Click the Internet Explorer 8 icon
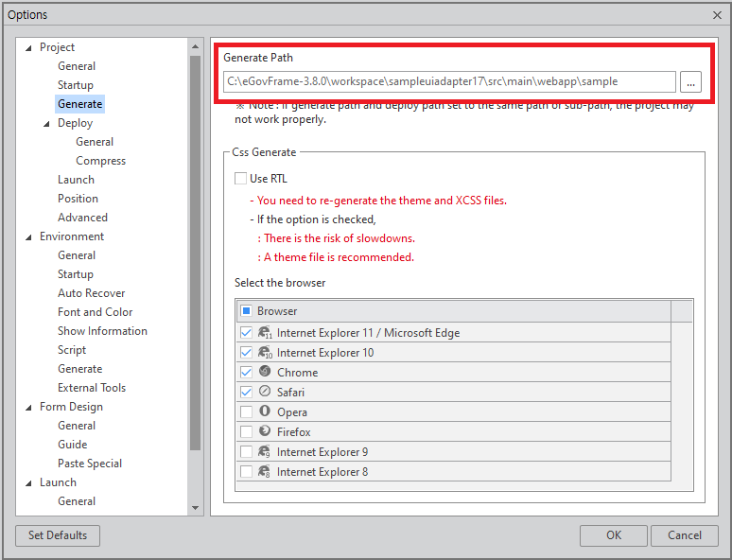The image size is (732, 560). 265,471
